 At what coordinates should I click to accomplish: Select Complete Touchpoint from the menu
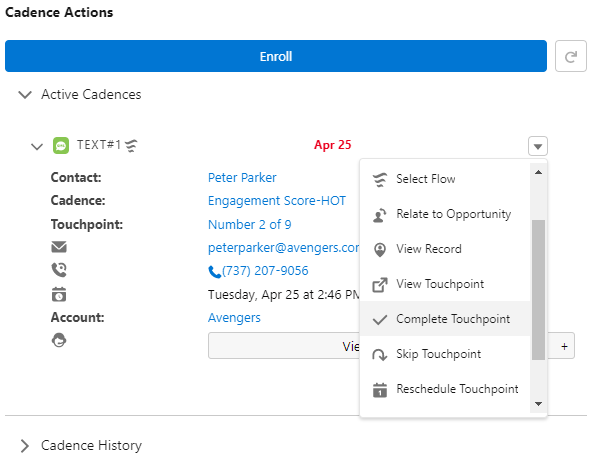coord(445,319)
